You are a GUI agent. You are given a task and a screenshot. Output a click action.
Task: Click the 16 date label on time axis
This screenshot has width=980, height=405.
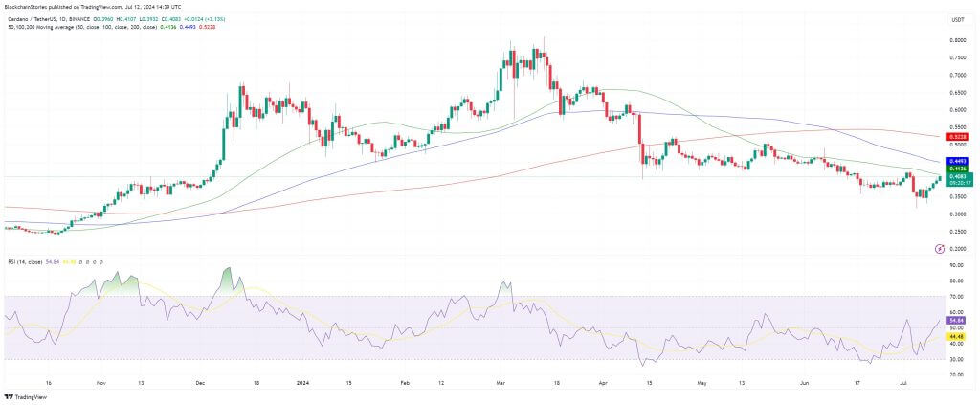(48, 381)
